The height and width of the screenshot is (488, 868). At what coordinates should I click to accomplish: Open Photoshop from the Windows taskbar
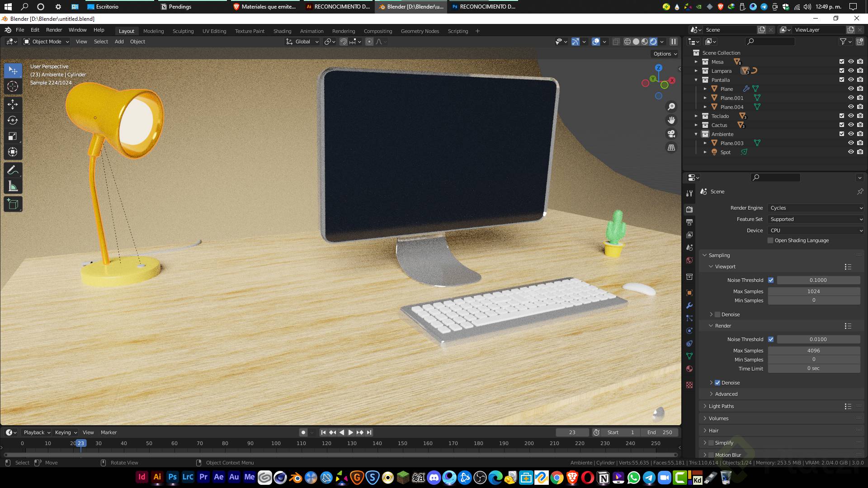tap(172, 477)
